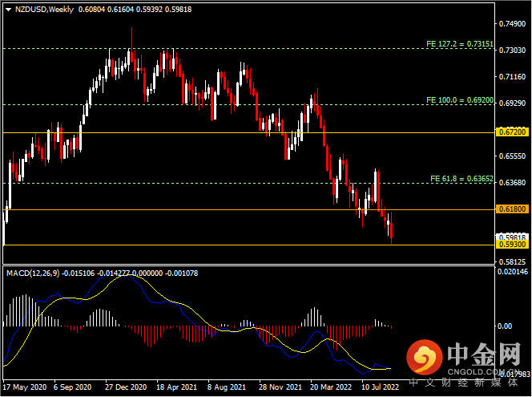
Task: Click the 8 Aug 2021 date label
Action: point(227,387)
